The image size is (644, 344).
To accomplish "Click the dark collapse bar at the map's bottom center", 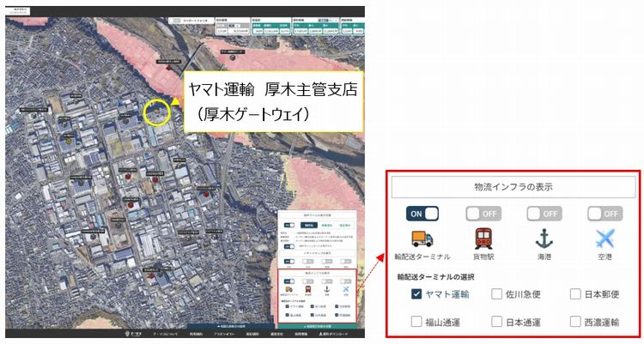I will [232, 326].
